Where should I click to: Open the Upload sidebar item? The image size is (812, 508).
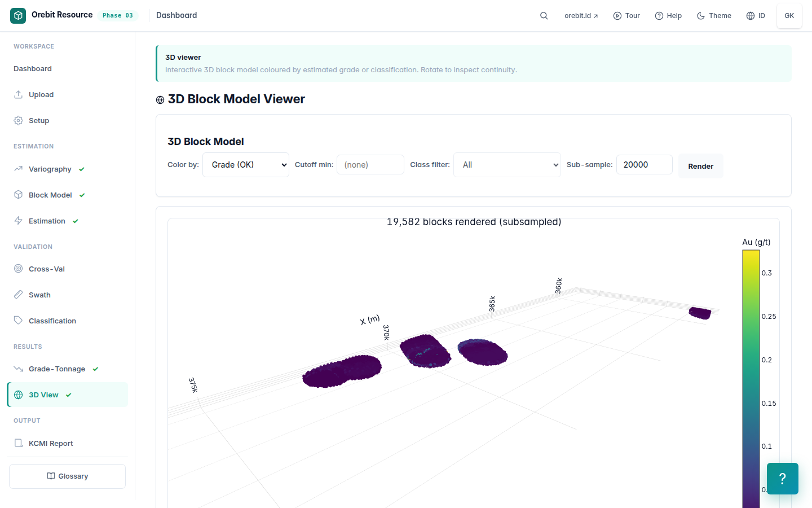68,94
